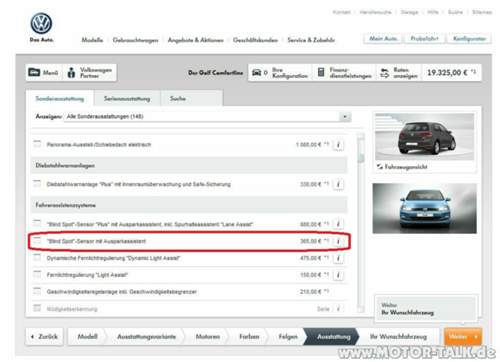Open Finanzdienstleistungen calculator icon

pos(321,72)
